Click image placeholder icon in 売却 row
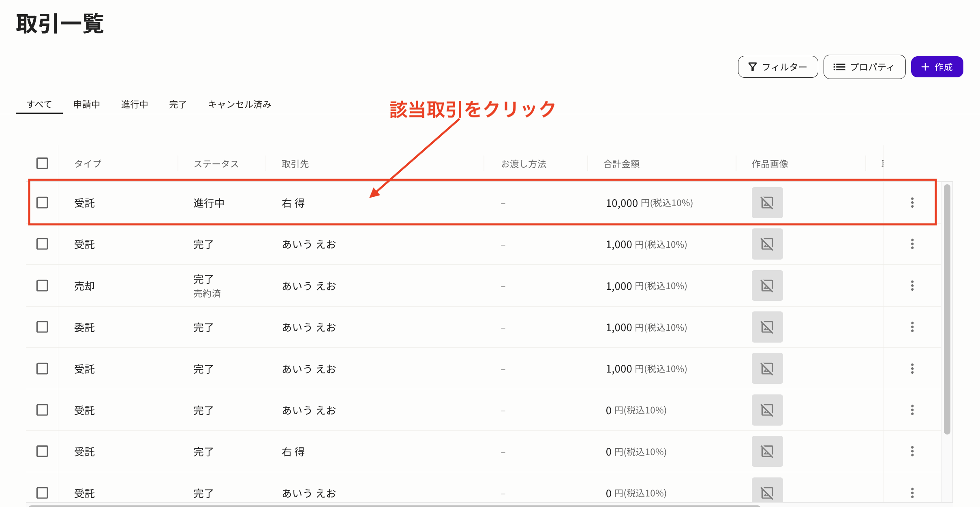 pyautogui.click(x=767, y=285)
